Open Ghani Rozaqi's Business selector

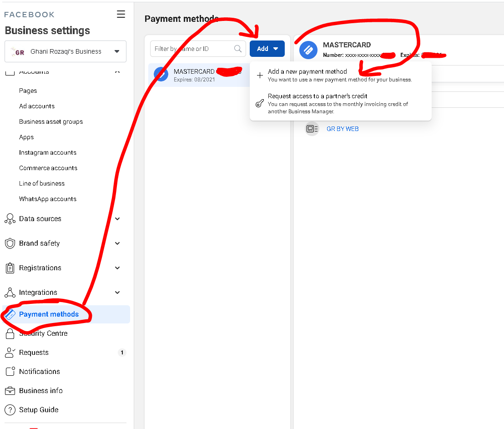pyautogui.click(x=66, y=51)
